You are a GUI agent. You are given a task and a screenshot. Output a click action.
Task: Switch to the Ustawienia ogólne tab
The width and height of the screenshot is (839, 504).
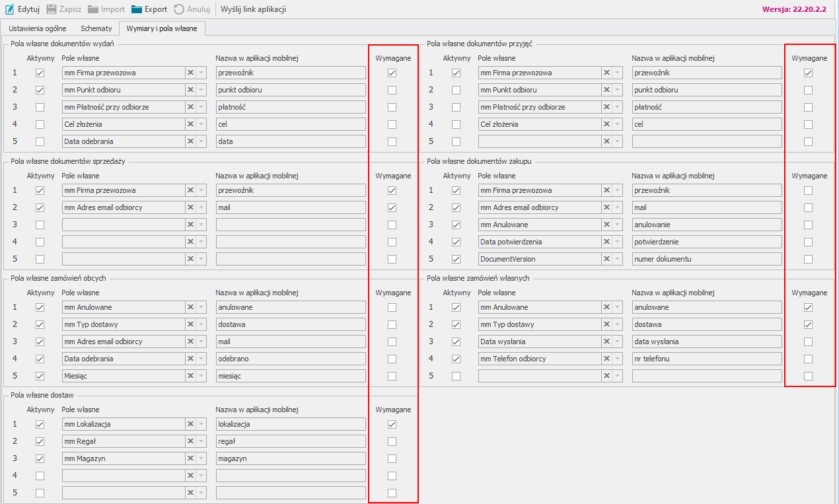[37, 29]
